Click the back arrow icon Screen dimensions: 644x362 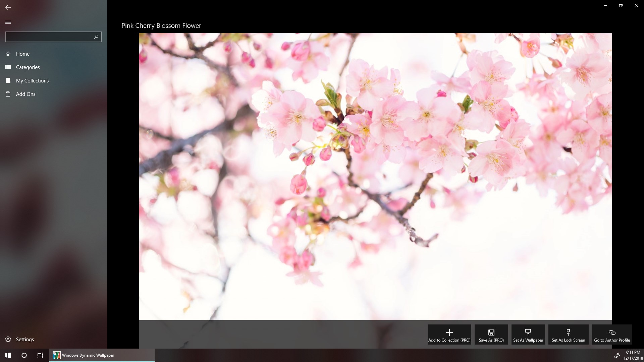pyautogui.click(x=8, y=7)
